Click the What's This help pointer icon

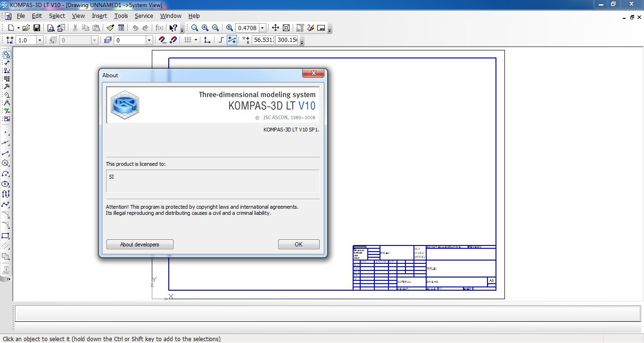click(173, 28)
